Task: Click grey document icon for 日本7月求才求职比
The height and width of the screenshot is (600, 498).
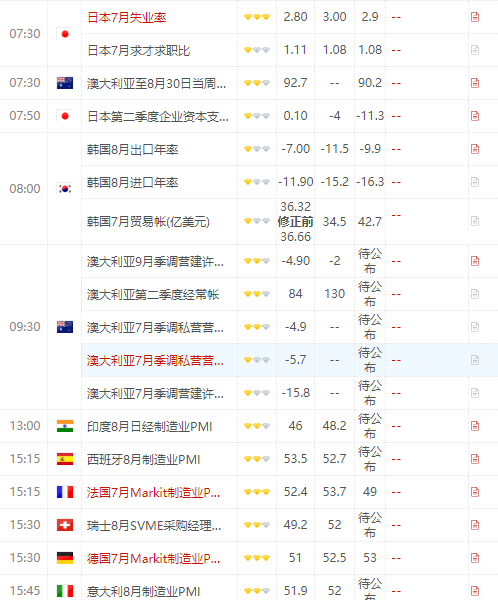Action: (x=475, y=50)
